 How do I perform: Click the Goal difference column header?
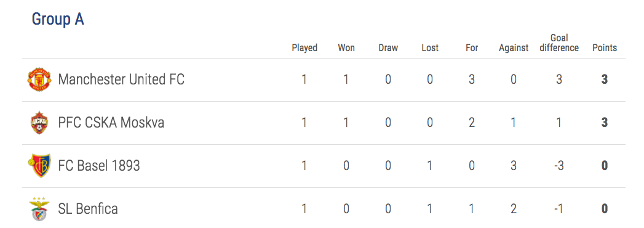pos(559,43)
